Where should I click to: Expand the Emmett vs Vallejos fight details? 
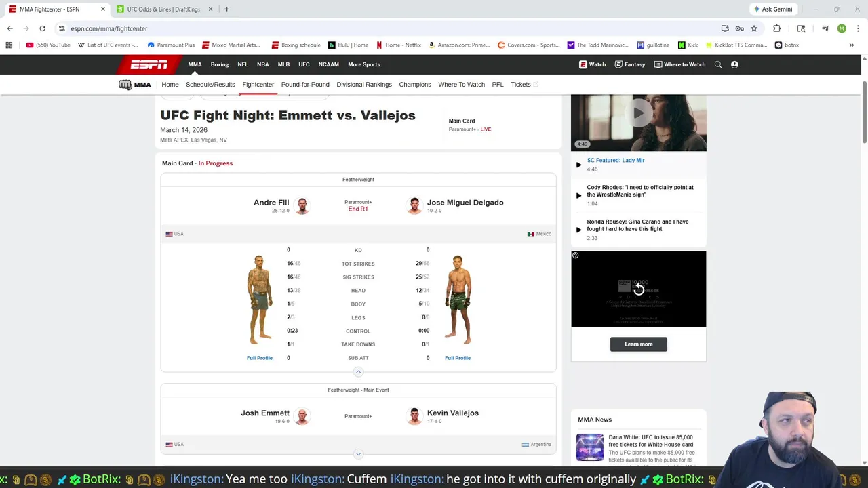point(358,454)
